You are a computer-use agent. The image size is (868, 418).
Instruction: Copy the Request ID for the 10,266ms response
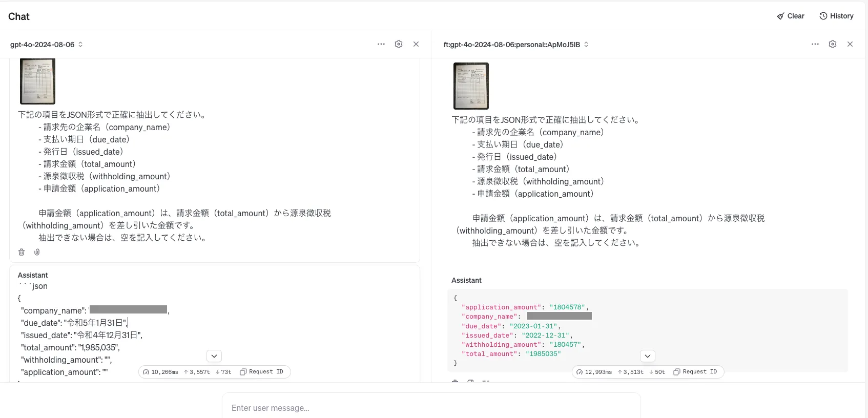tap(261, 372)
